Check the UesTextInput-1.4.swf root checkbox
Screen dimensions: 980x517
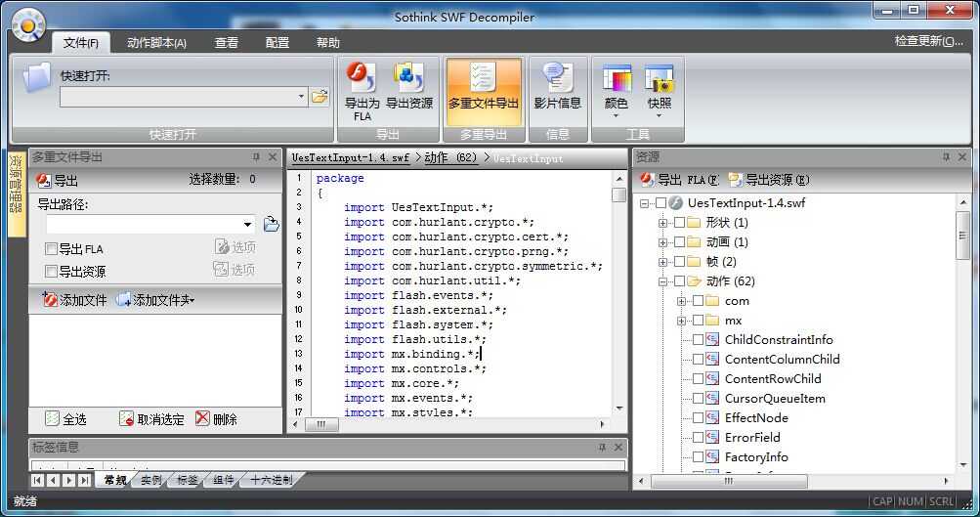click(x=660, y=202)
